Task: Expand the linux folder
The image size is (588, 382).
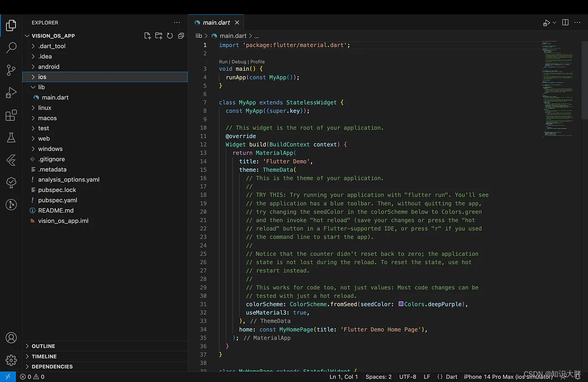Action: click(x=105, y=108)
